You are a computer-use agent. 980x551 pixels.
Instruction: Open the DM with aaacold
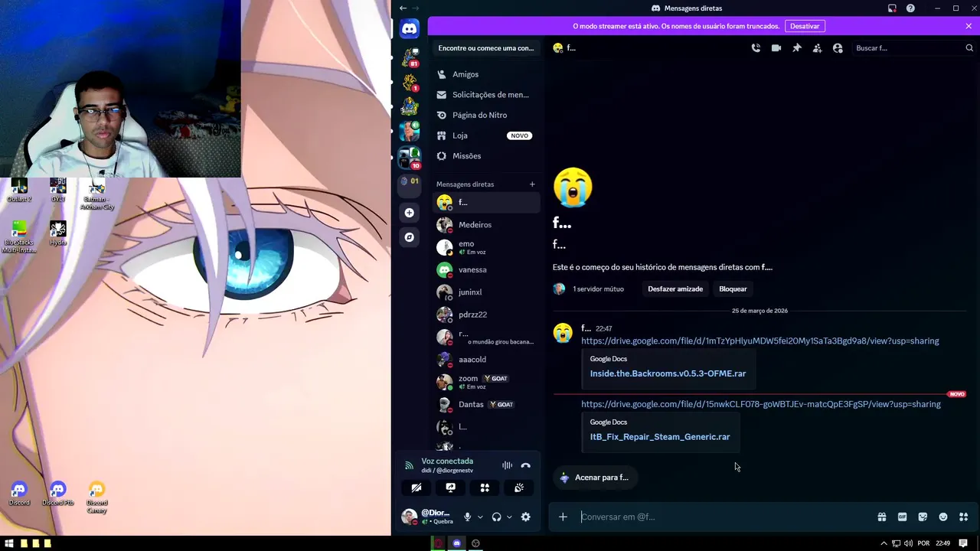tap(486, 360)
